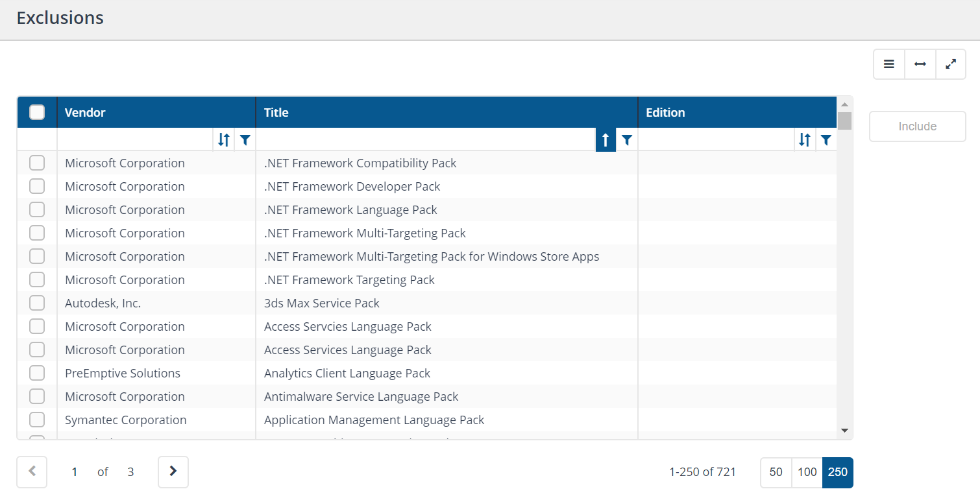Image resolution: width=980 pixels, height=500 pixels.
Task: Toggle Title column ascending sort arrow
Action: [x=606, y=139]
